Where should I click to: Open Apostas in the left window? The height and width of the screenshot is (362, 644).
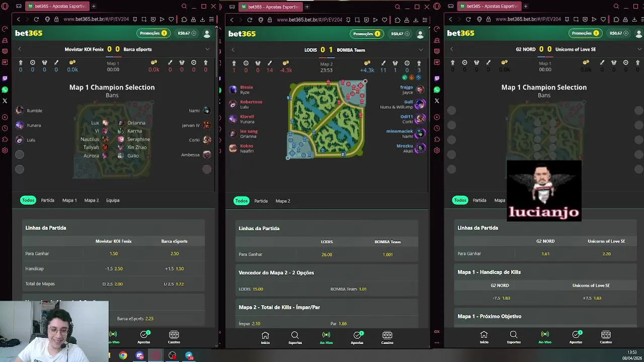coord(144,337)
